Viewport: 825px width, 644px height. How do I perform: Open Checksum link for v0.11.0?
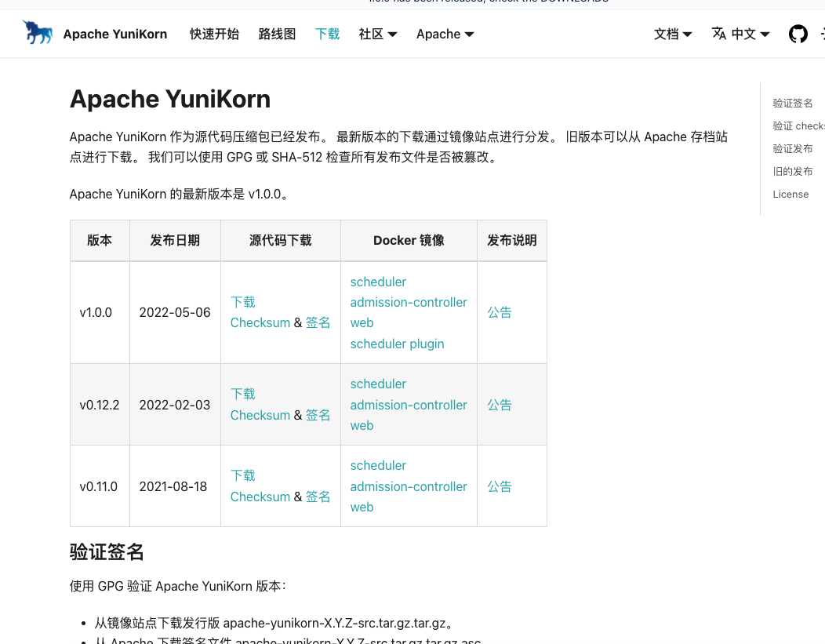coord(260,497)
